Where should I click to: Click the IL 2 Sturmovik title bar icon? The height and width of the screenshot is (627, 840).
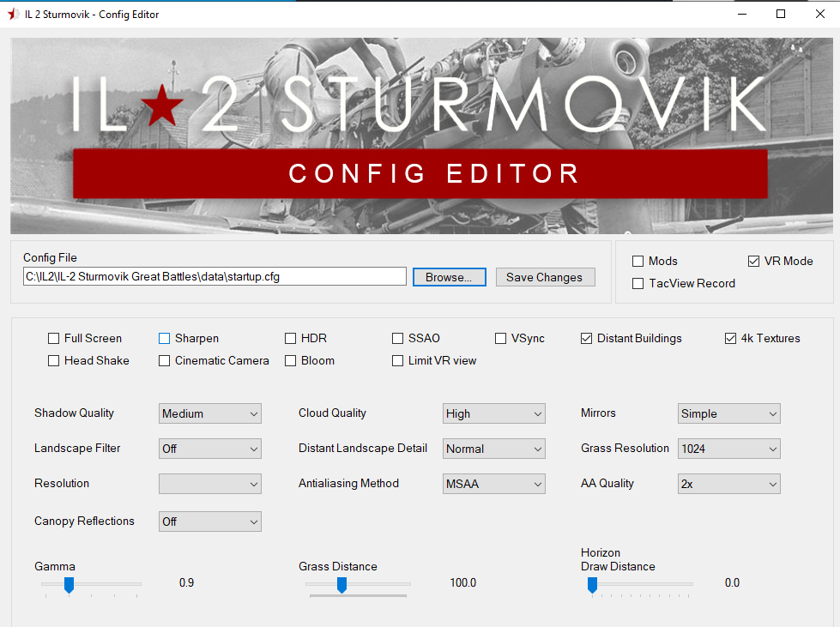click(13, 15)
